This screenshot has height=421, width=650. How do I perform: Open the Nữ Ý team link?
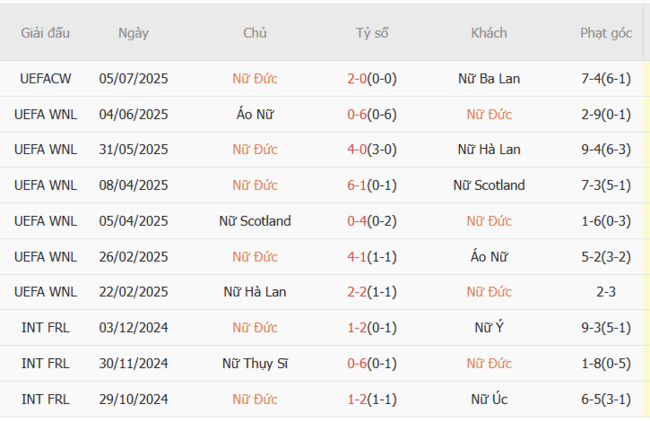coord(489,328)
